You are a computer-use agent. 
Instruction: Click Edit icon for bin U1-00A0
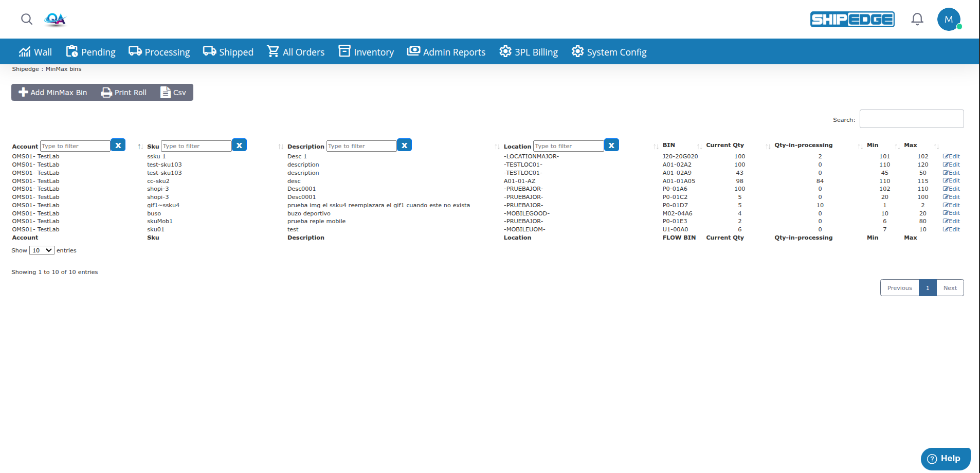(x=951, y=229)
